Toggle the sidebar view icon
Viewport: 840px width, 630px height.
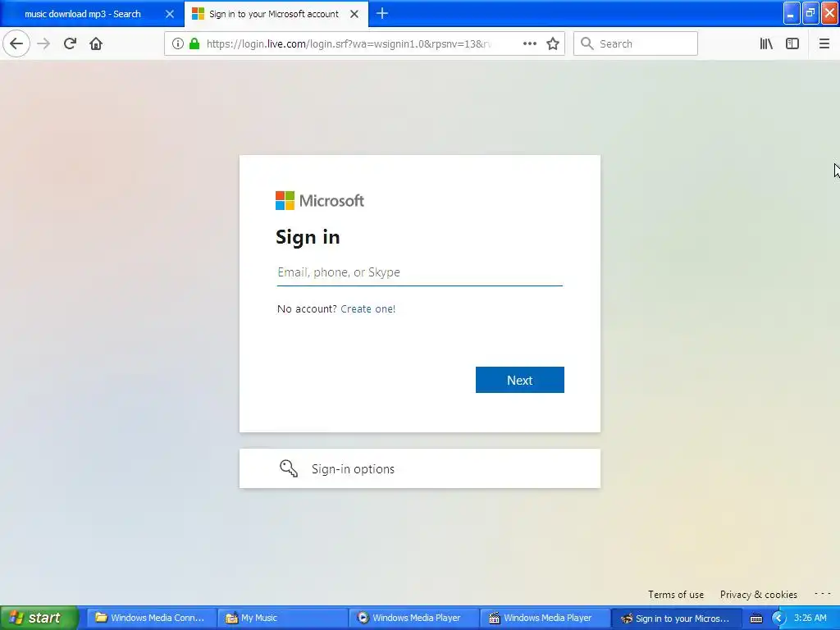(x=792, y=43)
